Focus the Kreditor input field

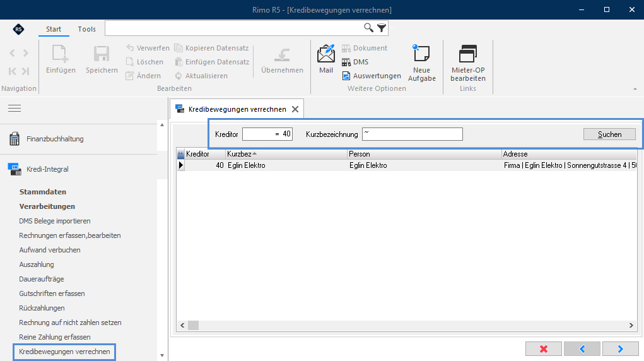coord(267,134)
